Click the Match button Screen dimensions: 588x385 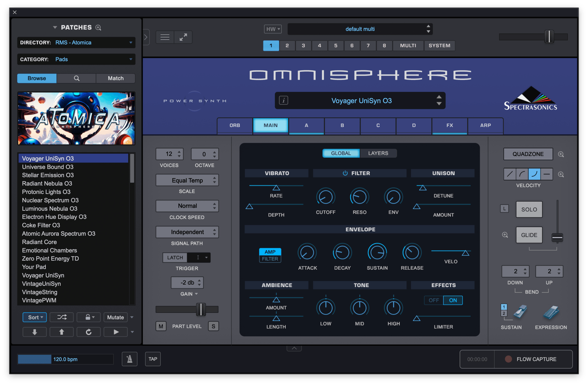click(x=116, y=78)
